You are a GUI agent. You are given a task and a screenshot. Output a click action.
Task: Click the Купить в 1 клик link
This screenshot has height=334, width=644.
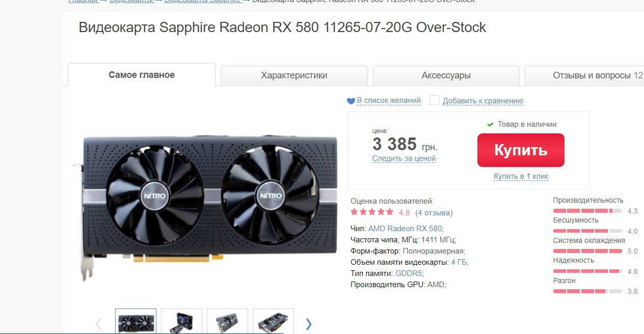pyautogui.click(x=521, y=176)
